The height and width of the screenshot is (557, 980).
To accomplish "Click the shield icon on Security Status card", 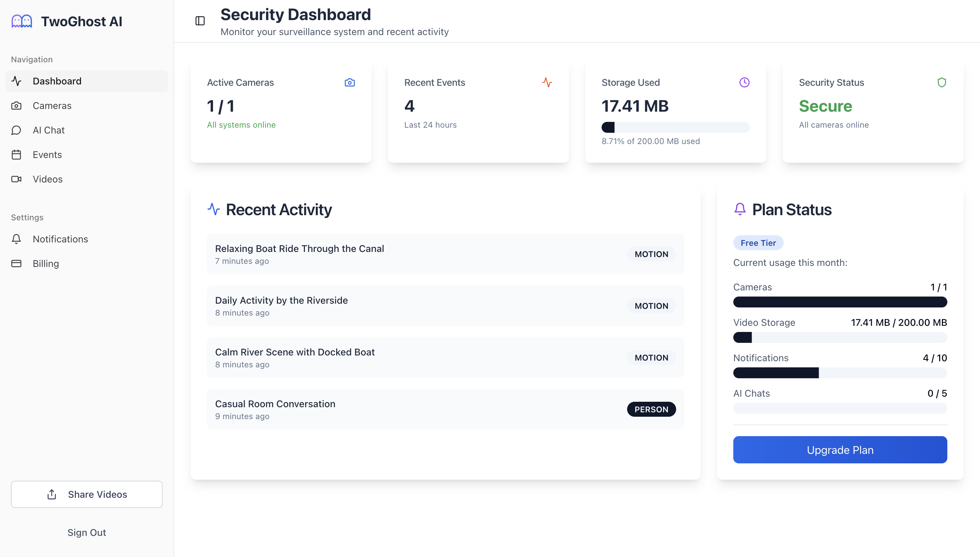I will (x=942, y=82).
